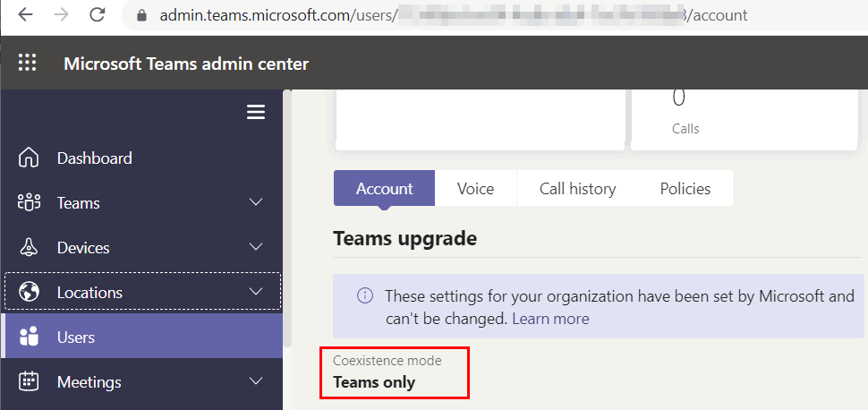The image size is (868, 410).
Task: Switch to the Call history tab
Action: 577,188
